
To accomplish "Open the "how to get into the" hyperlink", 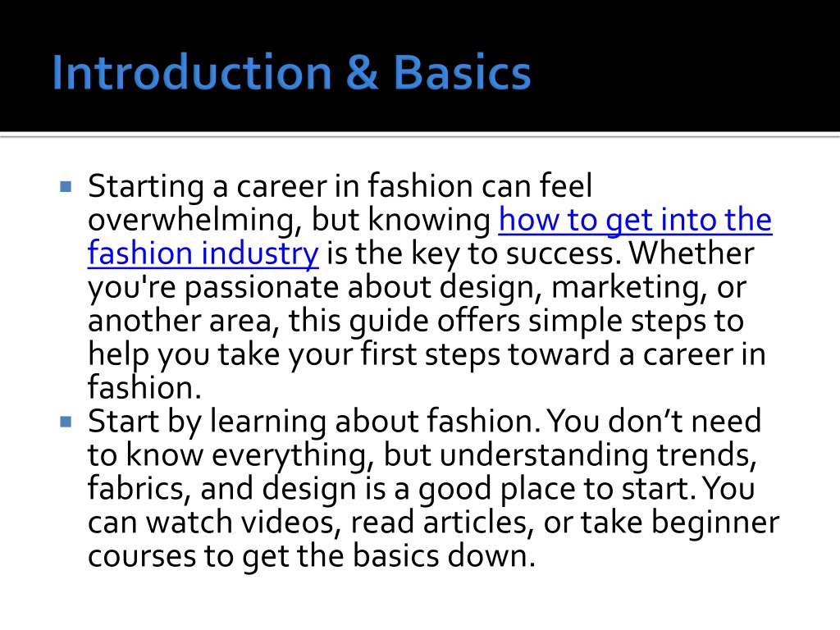I will click(636, 220).
